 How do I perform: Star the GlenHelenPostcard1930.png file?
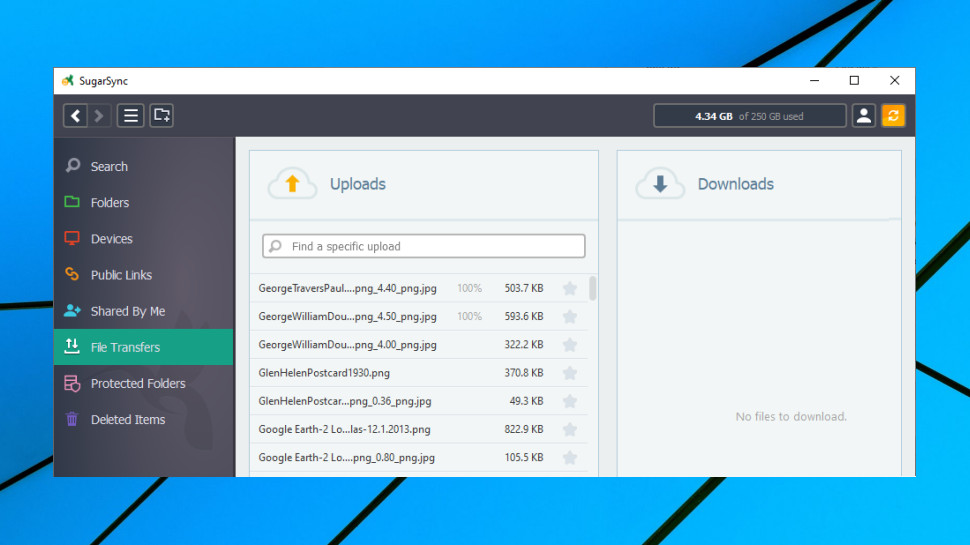tap(570, 373)
